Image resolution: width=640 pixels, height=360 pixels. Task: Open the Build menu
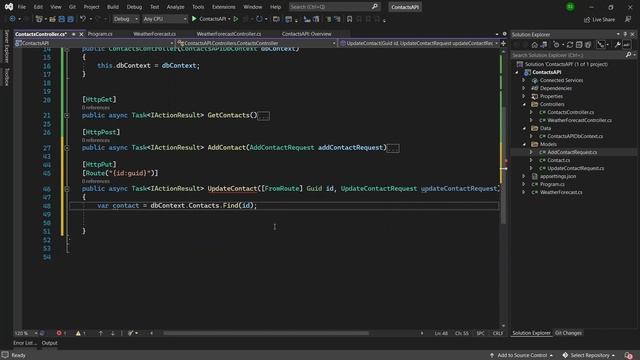(x=113, y=7)
